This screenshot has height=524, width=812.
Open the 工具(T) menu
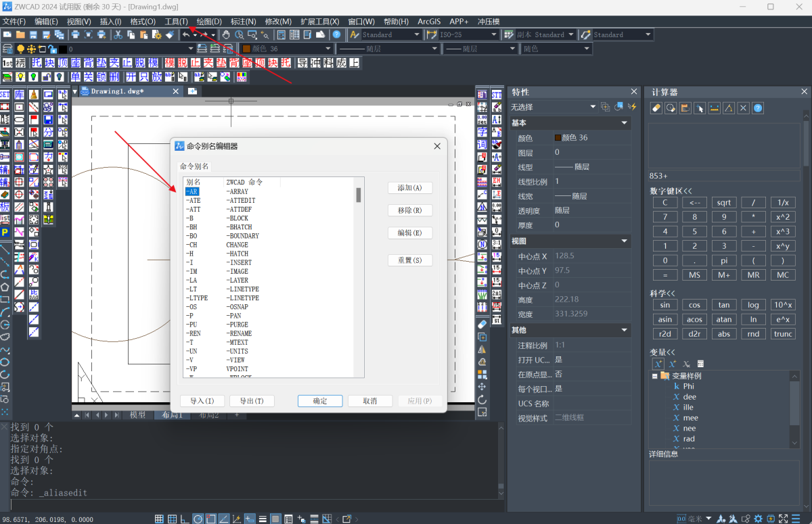click(177, 22)
